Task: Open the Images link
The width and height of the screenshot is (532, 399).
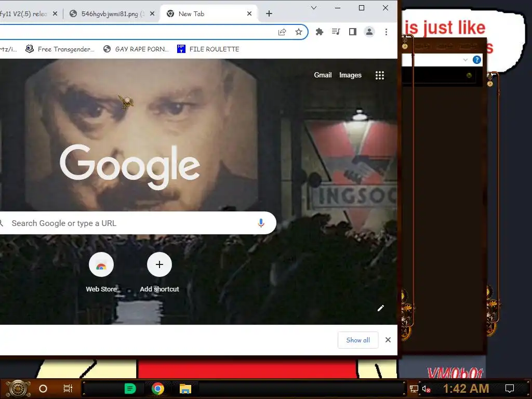Action: [350, 75]
